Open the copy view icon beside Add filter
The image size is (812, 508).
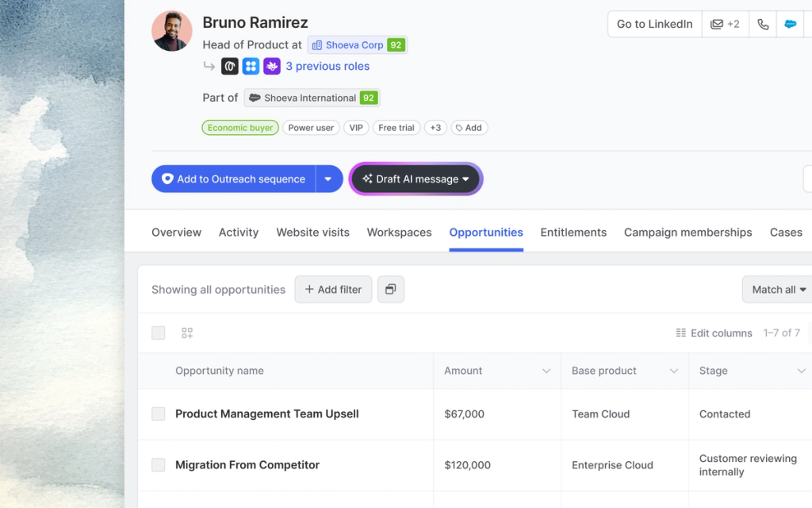coord(390,289)
